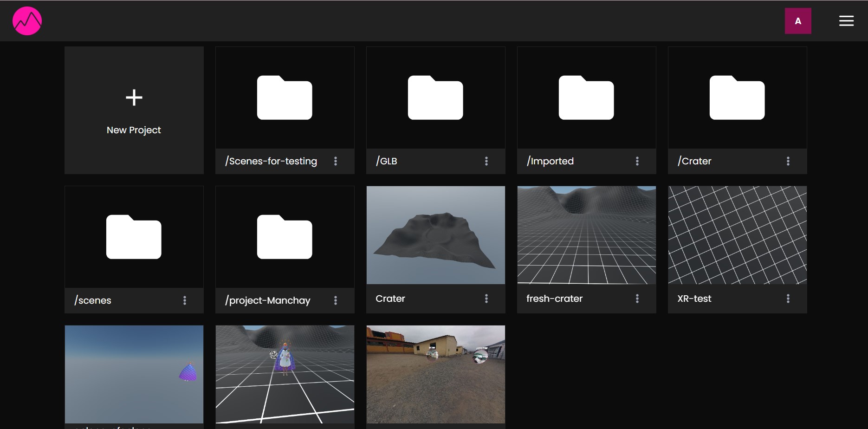868x429 pixels.
Task: Open the Crater project thumbnail
Action: pos(436,235)
